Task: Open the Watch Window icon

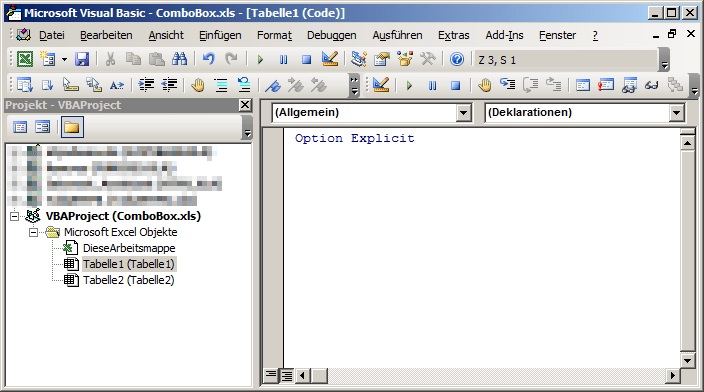Action: click(x=629, y=85)
